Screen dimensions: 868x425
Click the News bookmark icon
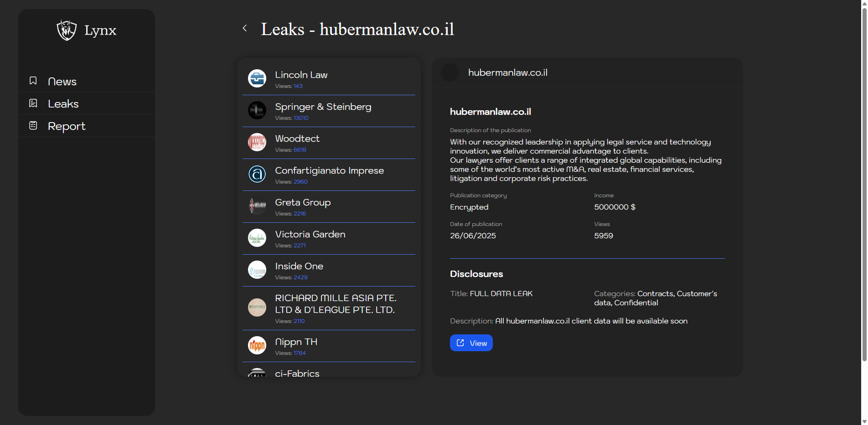(x=33, y=81)
